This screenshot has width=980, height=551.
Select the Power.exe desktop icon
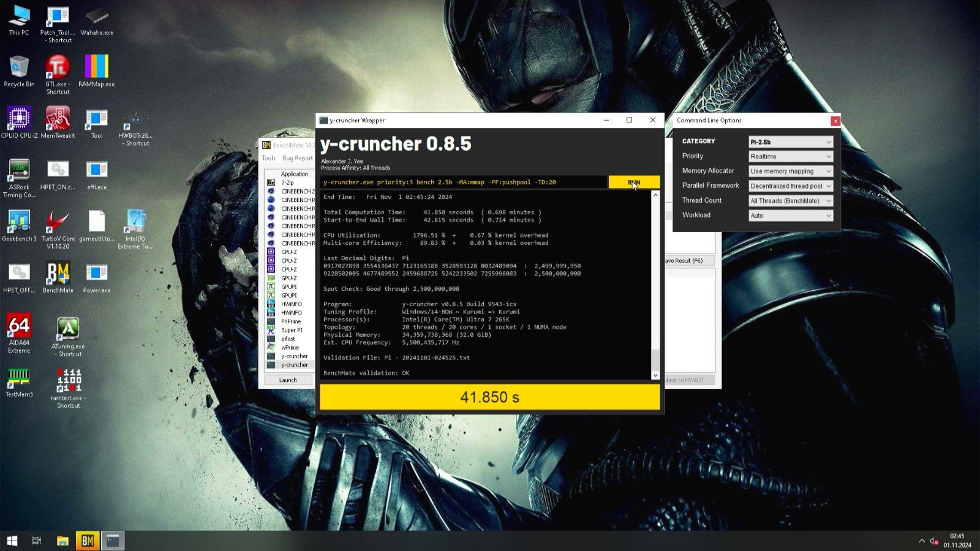(96, 277)
